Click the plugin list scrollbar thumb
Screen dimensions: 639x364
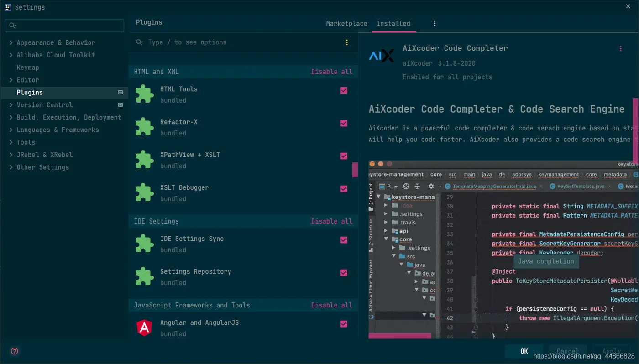(x=355, y=170)
